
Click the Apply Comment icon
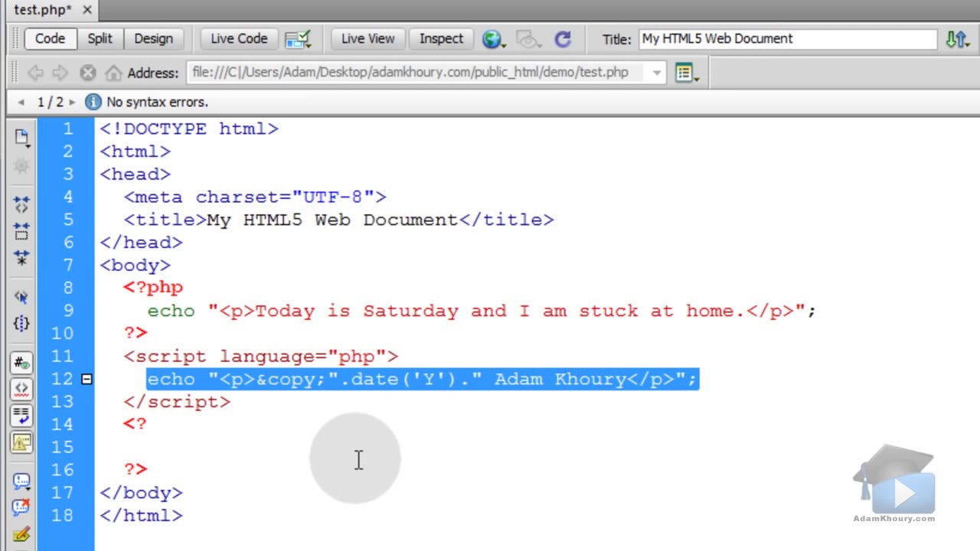point(21,481)
